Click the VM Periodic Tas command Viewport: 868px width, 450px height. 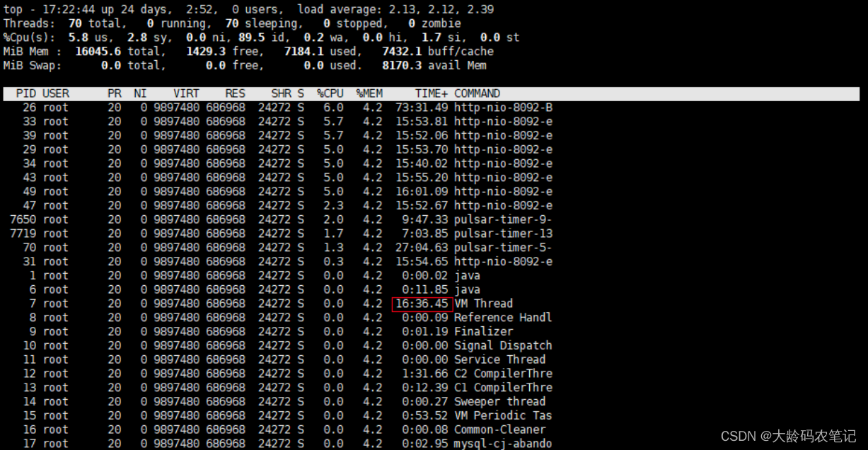[x=503, y=415]
